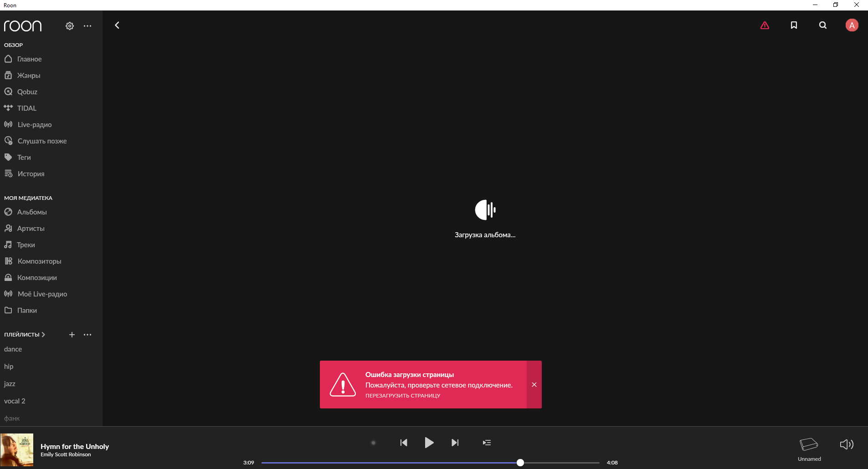Click the back navigation arrow
Image resolution: width=868 pixels, height=469 pixels.
coord(117,25)
